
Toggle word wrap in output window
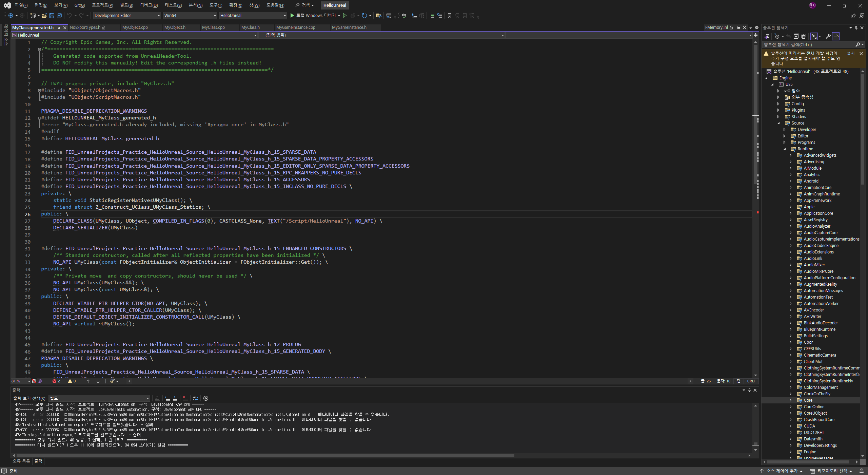pyautogui.click(x=195, y=398)
